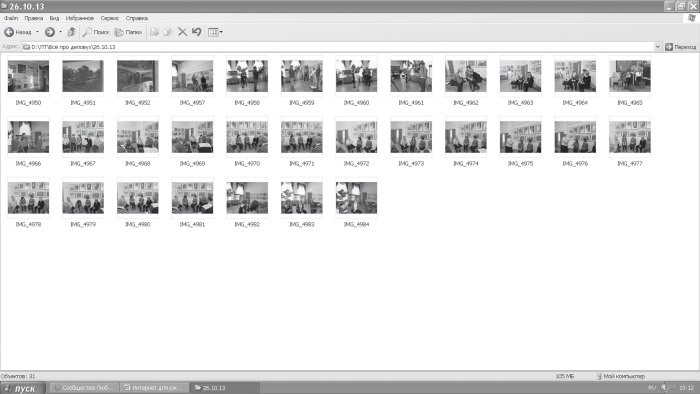Viewport: 700px width, 394px height.
Task: Select thumbnail IMG_4952
Action: pos(138,76)
